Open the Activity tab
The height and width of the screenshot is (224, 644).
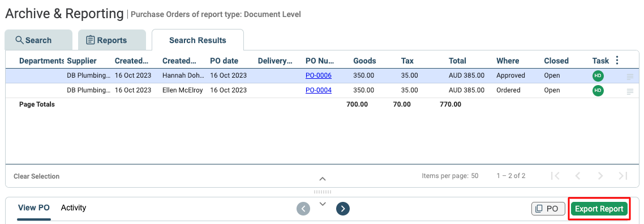pyautogui.click(x=74, y=208)
